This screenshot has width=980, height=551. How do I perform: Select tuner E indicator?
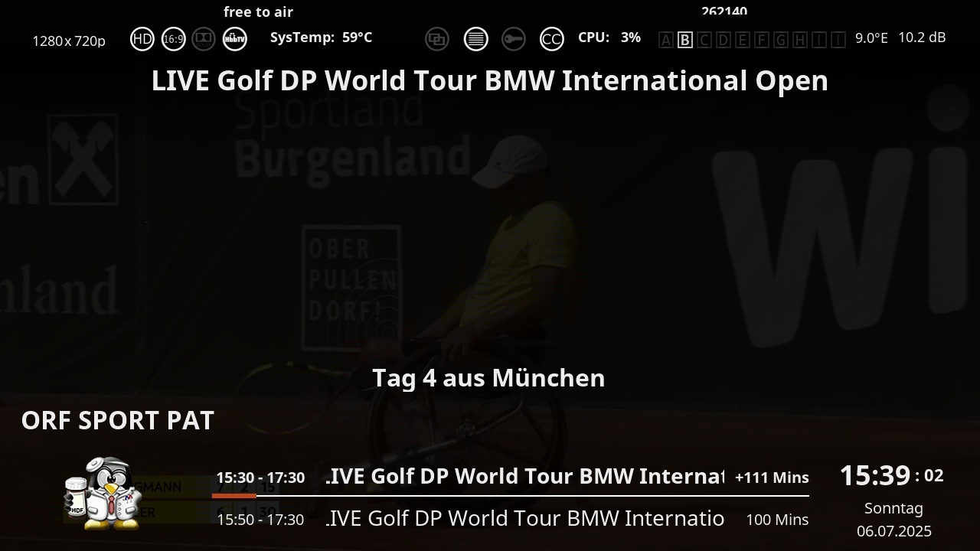click(x=743, y=40)
